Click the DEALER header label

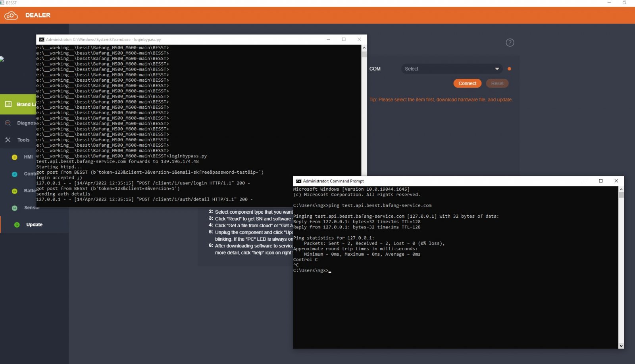tap(38, 15)
